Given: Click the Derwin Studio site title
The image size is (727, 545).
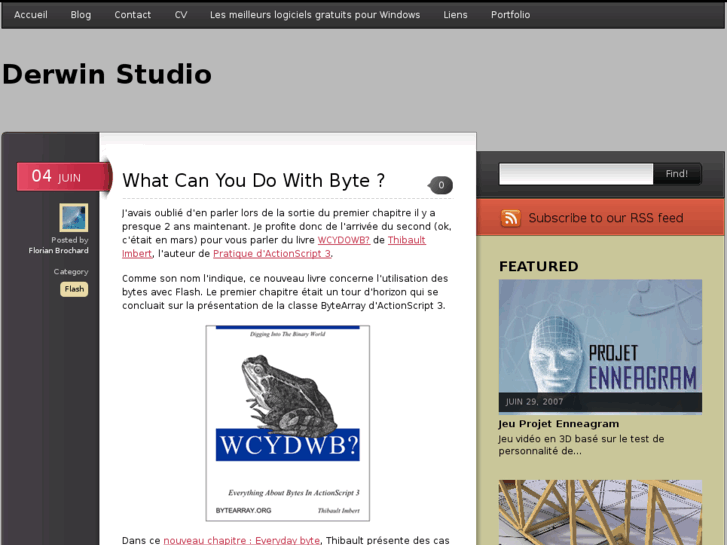Looking at the screenshot, I should coord(107,75).
